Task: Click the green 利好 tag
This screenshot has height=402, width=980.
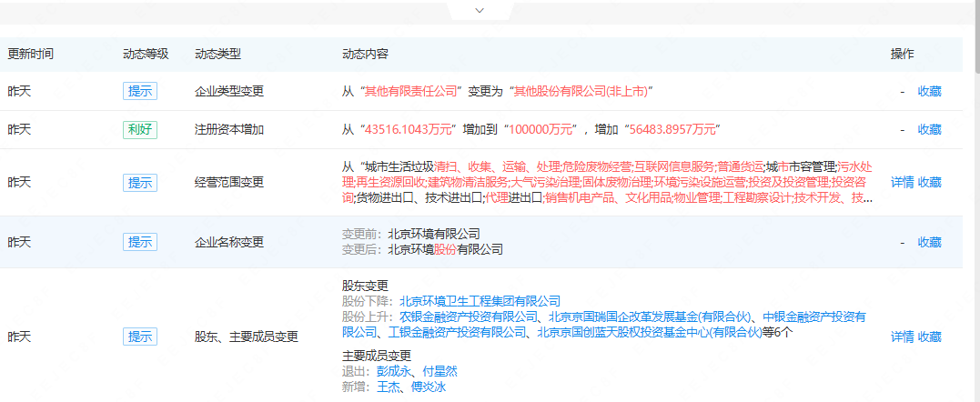Action: 140,129
